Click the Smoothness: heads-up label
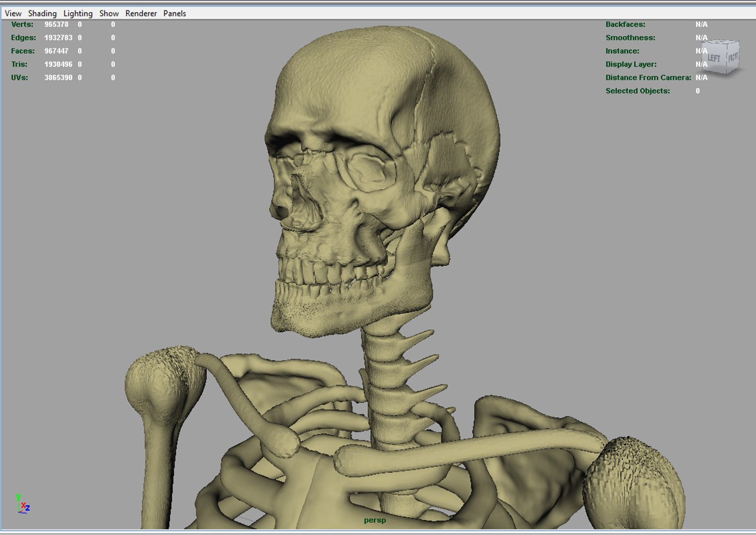The height and width of the screenshot is (535, 756). pyautogui.click(x=630, y=38)
